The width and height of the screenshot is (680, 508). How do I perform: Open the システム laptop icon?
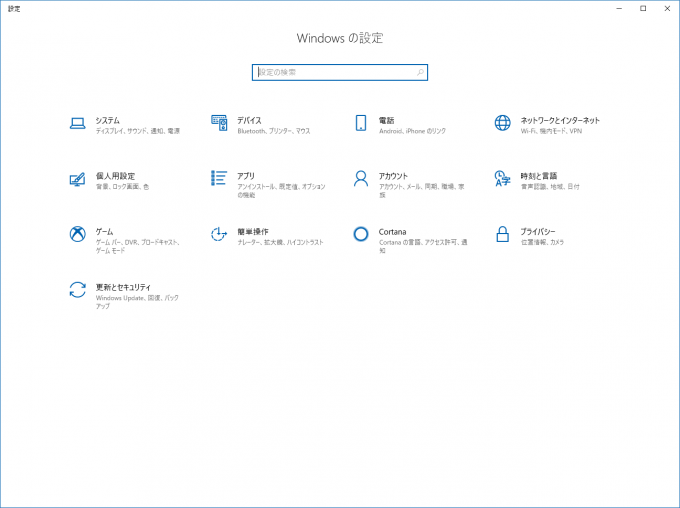click(78, 124)
